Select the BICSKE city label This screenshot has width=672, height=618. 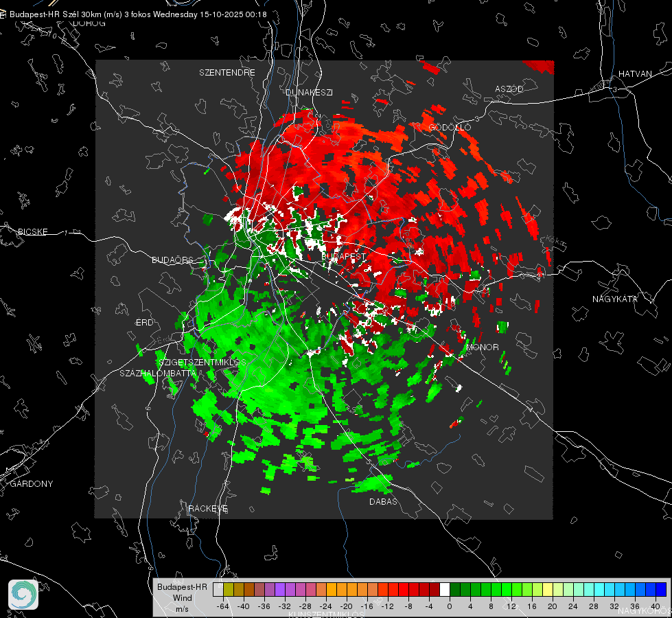point(33,231)
